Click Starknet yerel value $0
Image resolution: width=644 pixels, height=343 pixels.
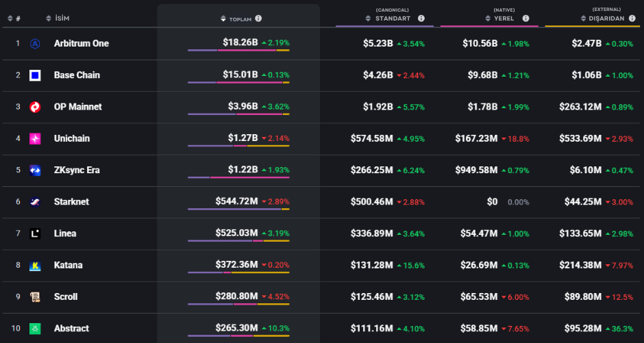point(492,202)
